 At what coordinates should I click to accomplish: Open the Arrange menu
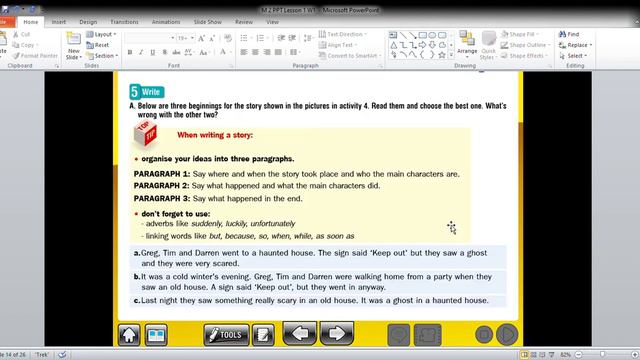point(467,45)
